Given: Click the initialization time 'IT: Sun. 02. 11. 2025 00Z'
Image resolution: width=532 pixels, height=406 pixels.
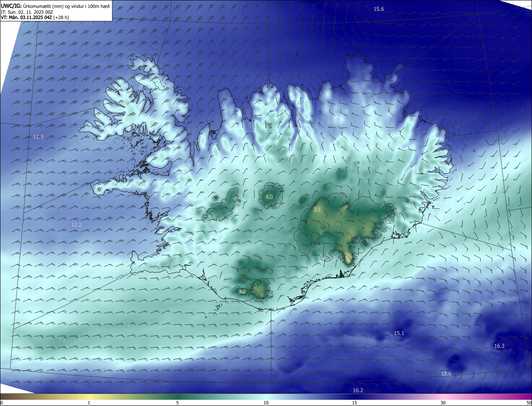Looking at the screenshot, I should [27, 12].
